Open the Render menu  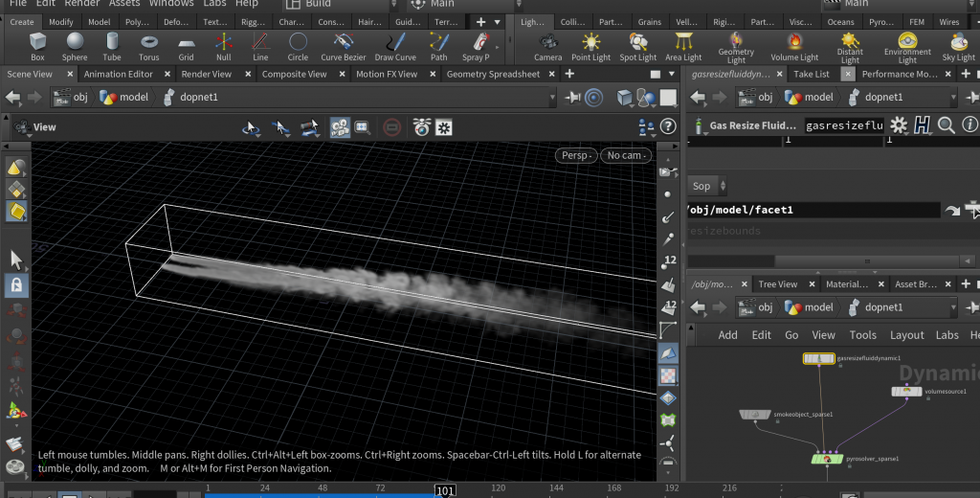(82, 4)
